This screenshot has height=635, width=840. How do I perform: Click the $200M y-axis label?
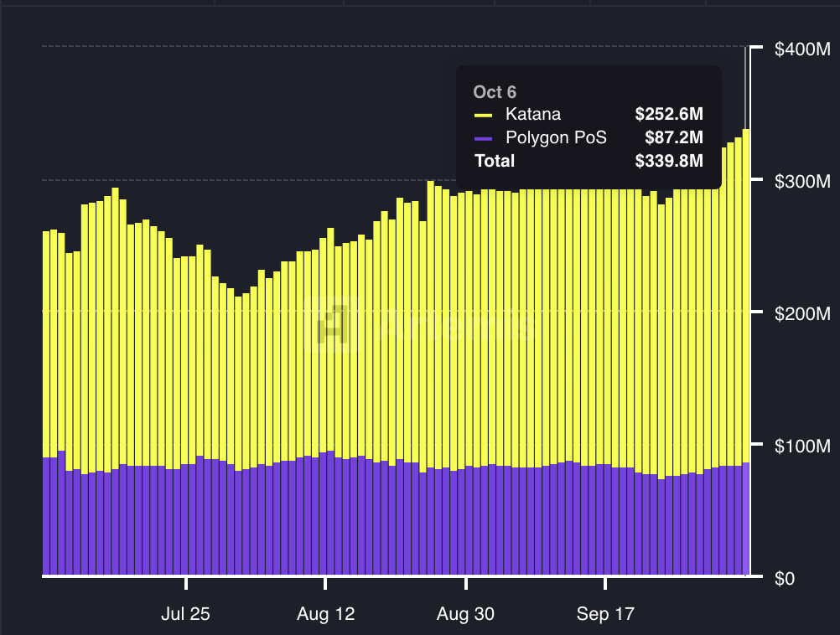coord(802,314)
